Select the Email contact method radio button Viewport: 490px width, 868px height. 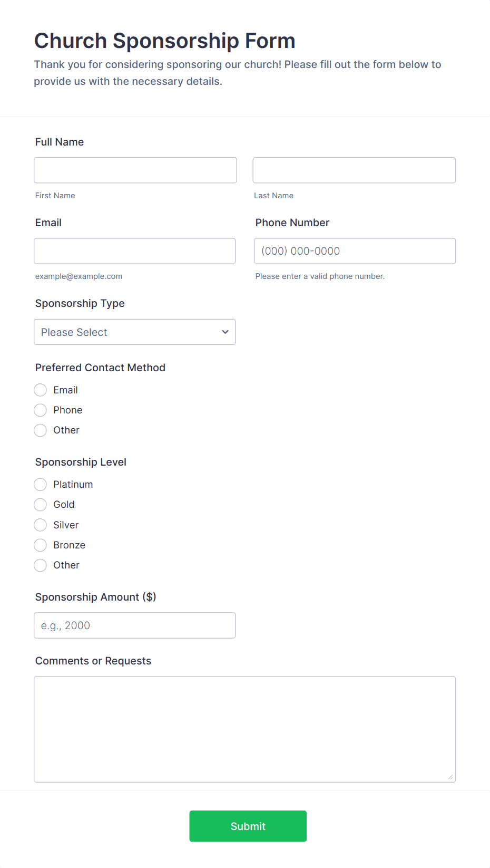tap(40, 390)
